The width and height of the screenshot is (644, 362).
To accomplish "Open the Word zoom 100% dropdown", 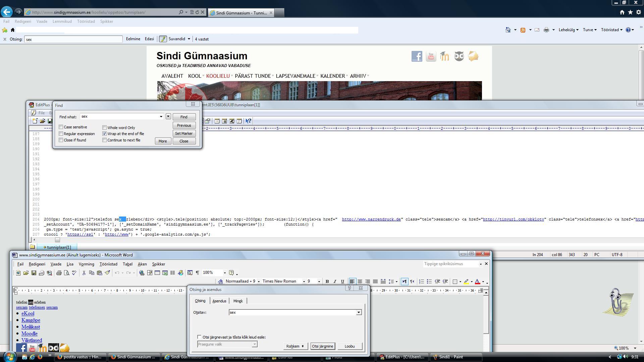I will (225, 273).
